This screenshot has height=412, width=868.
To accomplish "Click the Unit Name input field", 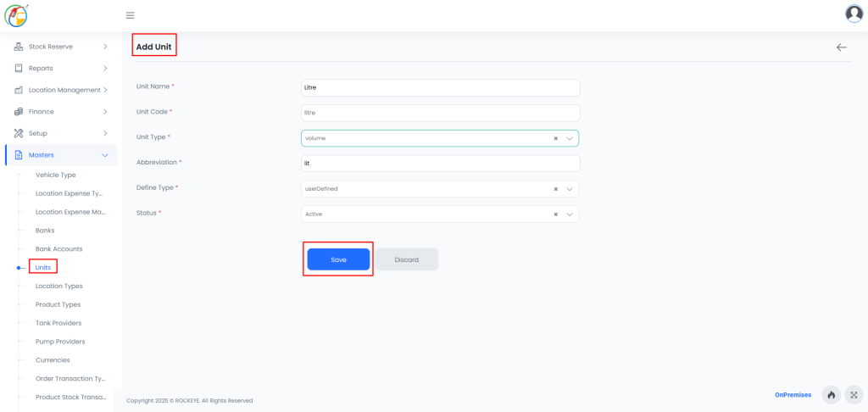I will [440, 87].
